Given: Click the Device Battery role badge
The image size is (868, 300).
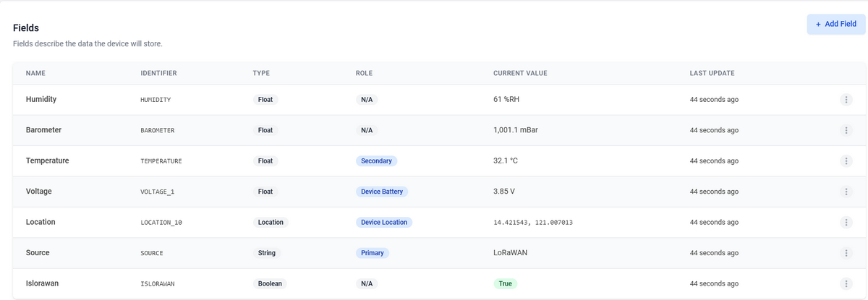Looking at the screenshot, I should [x=382, y=192].
